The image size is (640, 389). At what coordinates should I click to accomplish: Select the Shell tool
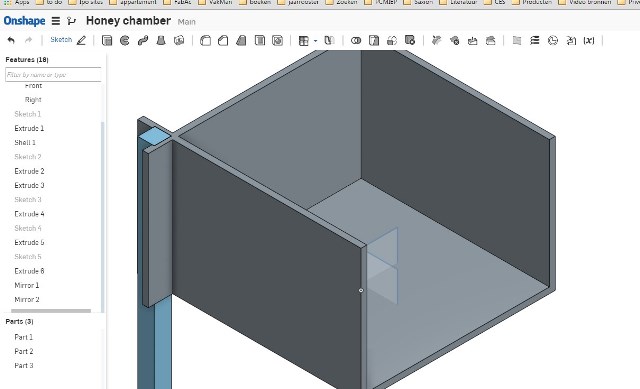point(260,40)
